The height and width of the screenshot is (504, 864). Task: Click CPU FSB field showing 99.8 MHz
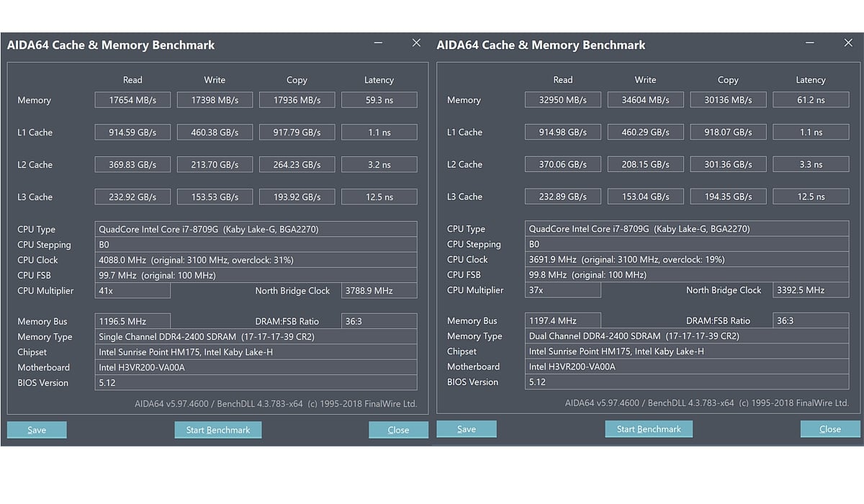click(687, 274)
